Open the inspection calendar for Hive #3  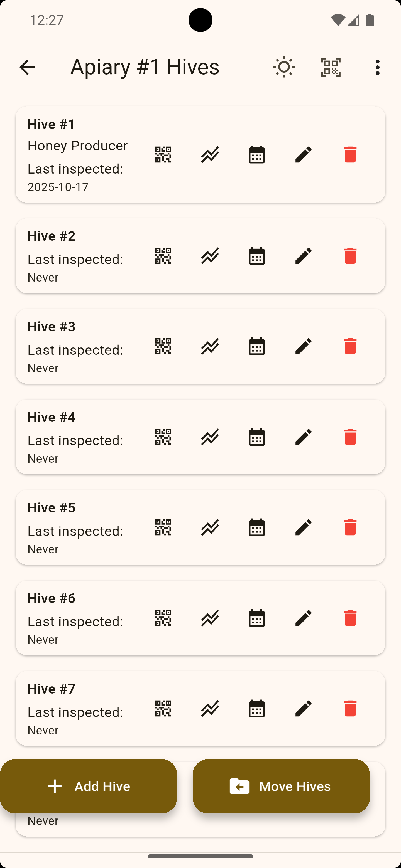[257, 346]
